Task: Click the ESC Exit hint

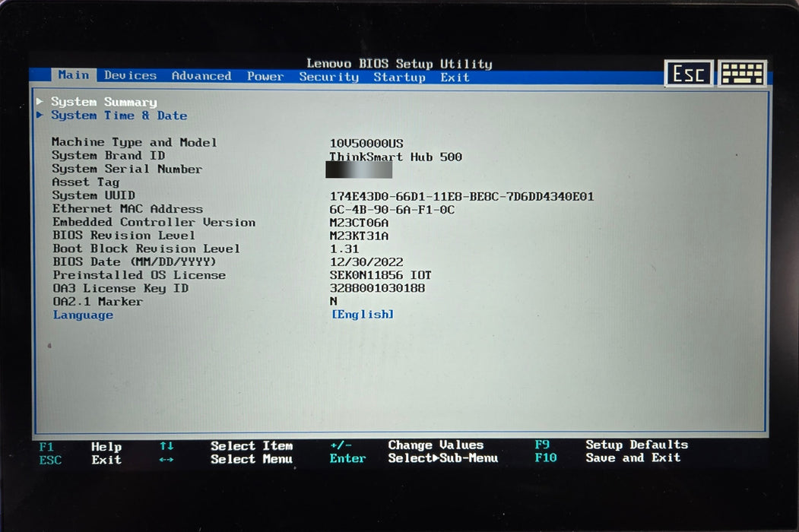Action: tap(80, 460)
